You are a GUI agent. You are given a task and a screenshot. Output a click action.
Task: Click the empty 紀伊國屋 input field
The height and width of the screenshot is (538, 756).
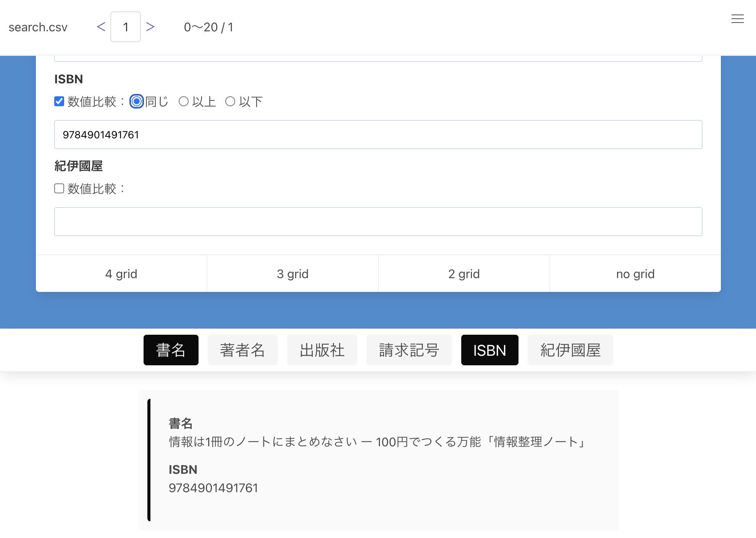click(x=378, y=222)
